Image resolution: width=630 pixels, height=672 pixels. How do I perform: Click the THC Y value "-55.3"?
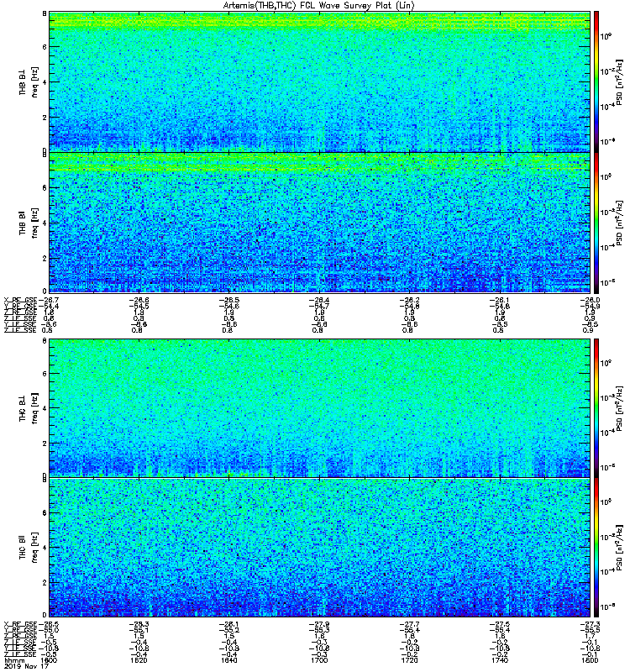[319, 631]
